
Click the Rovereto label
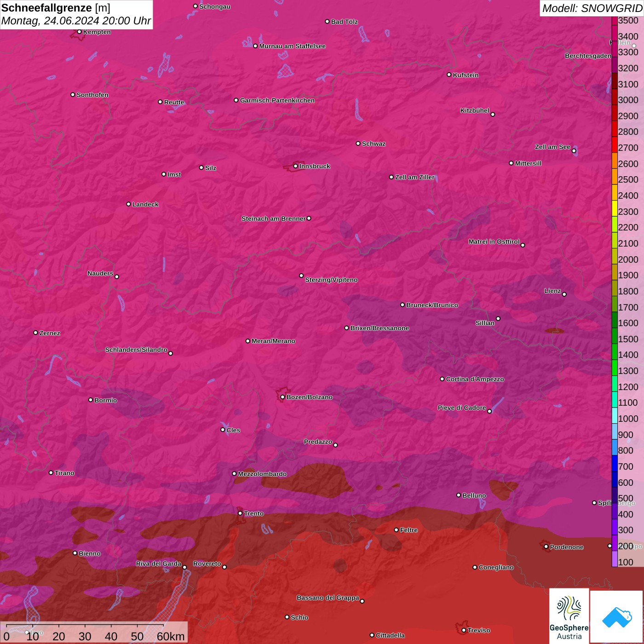point(207,563)
